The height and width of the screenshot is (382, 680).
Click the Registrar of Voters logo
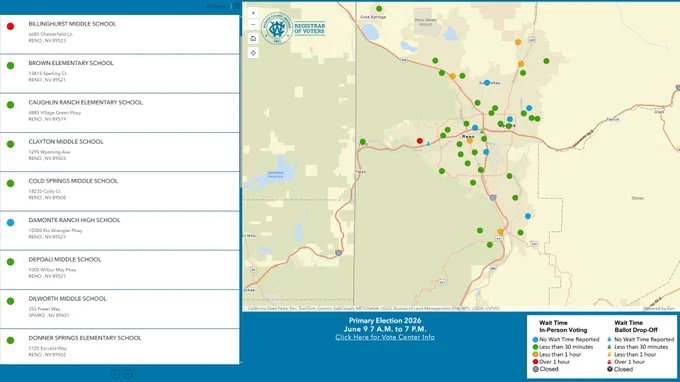click(x=293, y=29)
